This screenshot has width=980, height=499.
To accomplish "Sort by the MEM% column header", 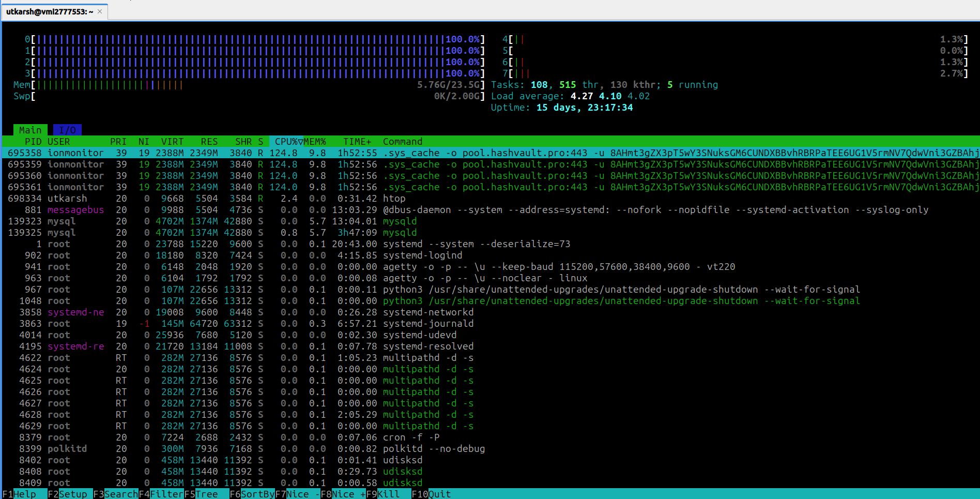I will tap(315, 142).
